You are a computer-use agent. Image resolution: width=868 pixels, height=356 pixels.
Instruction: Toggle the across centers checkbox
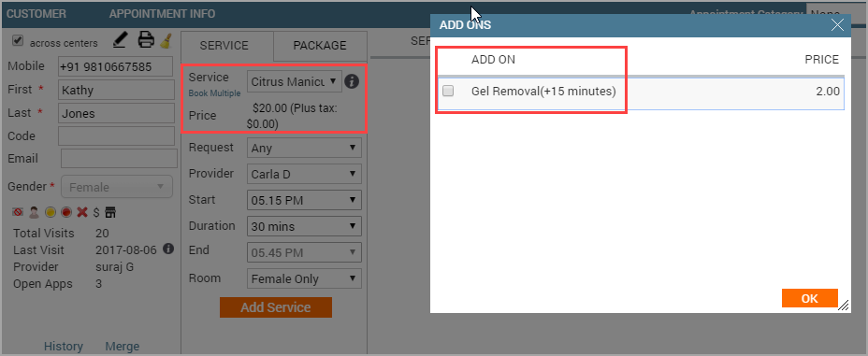coord(19,40)
